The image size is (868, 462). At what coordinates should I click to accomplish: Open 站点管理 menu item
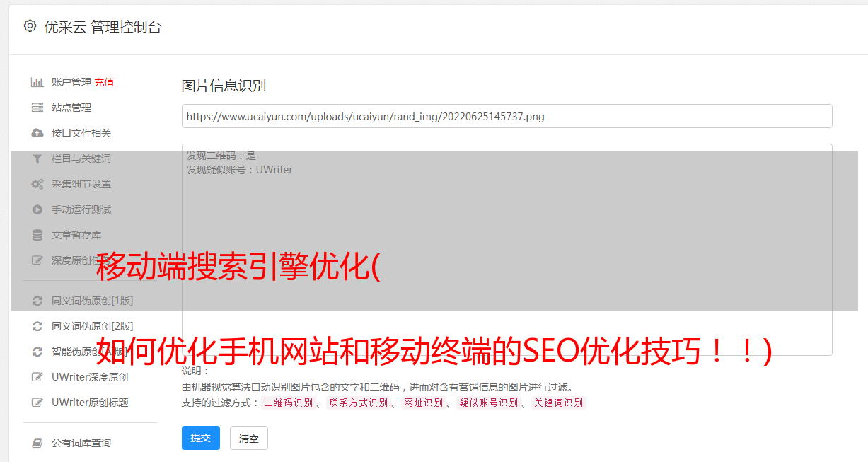71,108
